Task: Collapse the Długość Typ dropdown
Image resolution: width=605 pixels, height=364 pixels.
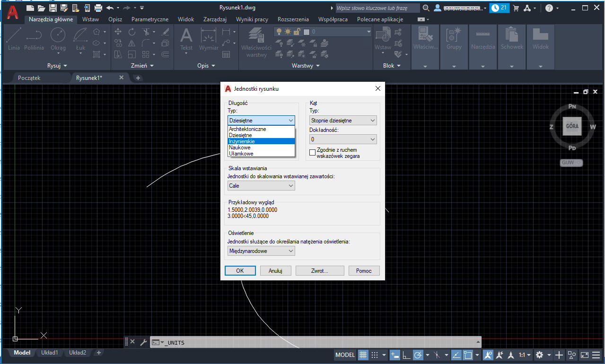Action: click(261, 121)
